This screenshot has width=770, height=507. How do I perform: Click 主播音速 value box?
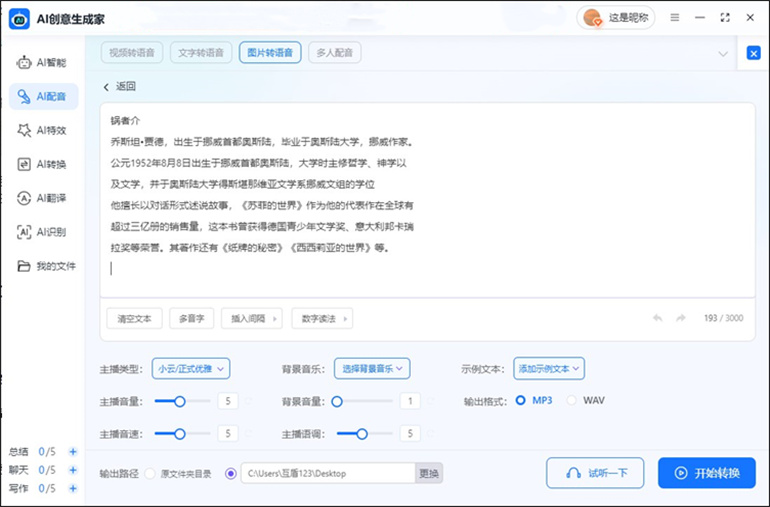pyautogui.click(x=228, y=434)
